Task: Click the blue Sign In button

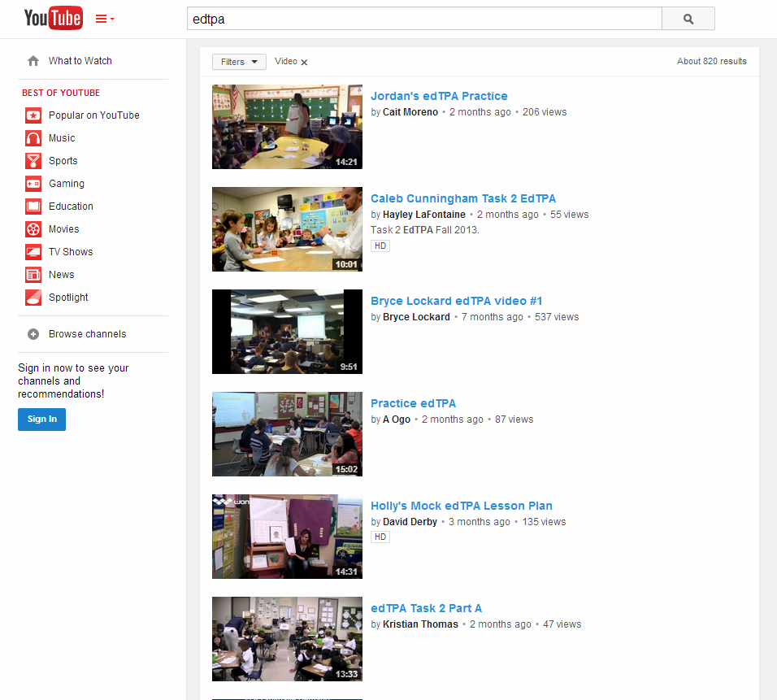Action: pos(41,420)
